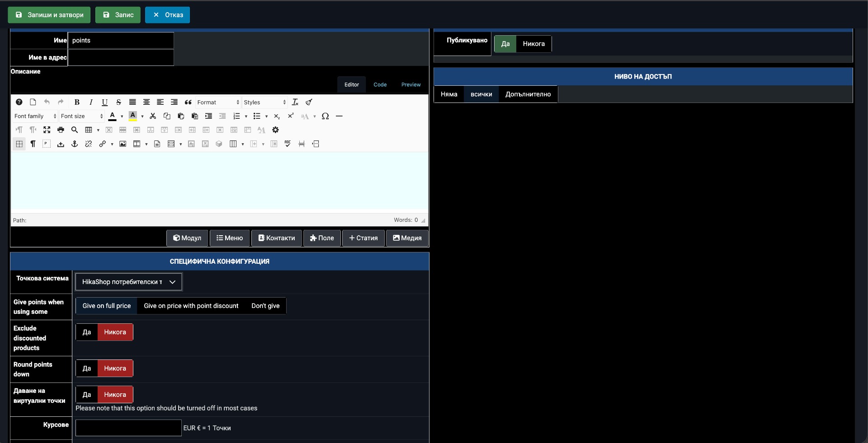Screen dimensions: 868x443
Task: Toggle fullscreen editor mode
Action: pos(47,130)
